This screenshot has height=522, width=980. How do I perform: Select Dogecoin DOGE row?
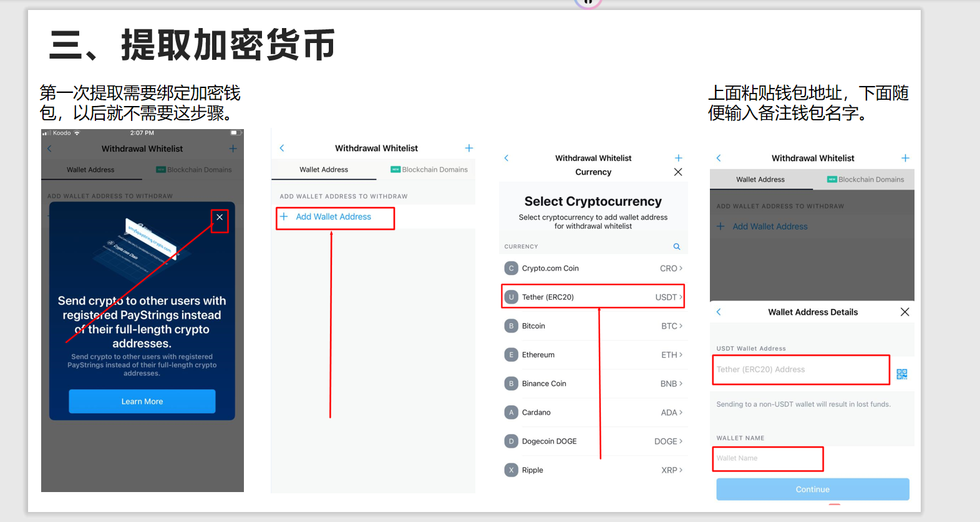(x=593, y=441)
